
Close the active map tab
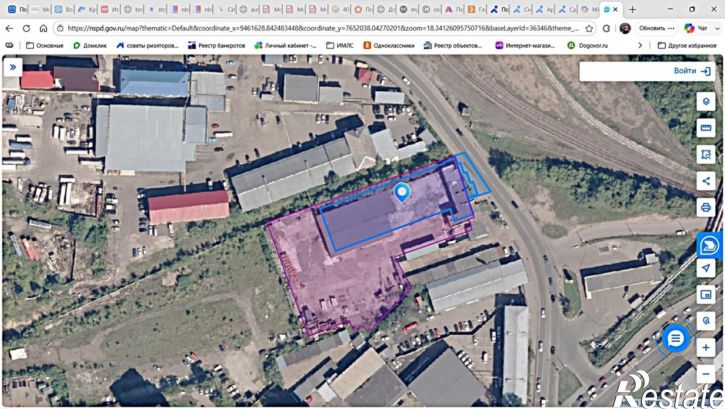pyautogui.click(x=615, y=9)
